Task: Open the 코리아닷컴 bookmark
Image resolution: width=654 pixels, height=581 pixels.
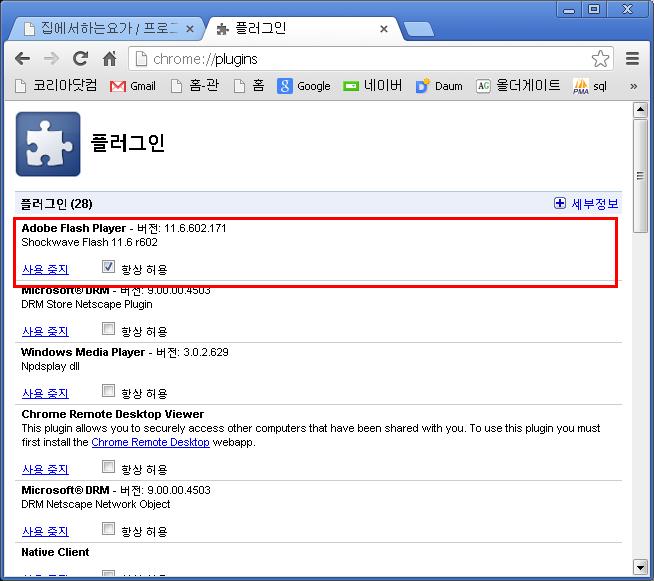Action: [x=56, y=86]
